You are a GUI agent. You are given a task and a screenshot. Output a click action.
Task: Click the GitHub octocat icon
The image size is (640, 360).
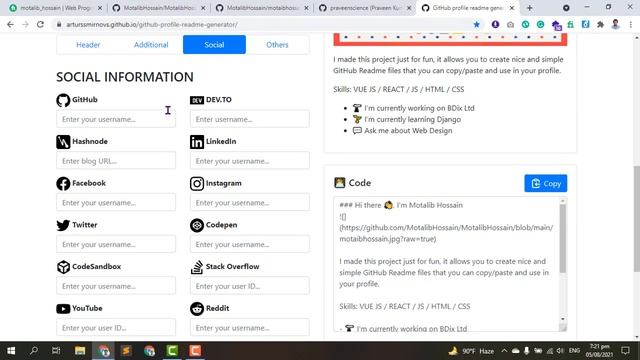pos(63,100)
